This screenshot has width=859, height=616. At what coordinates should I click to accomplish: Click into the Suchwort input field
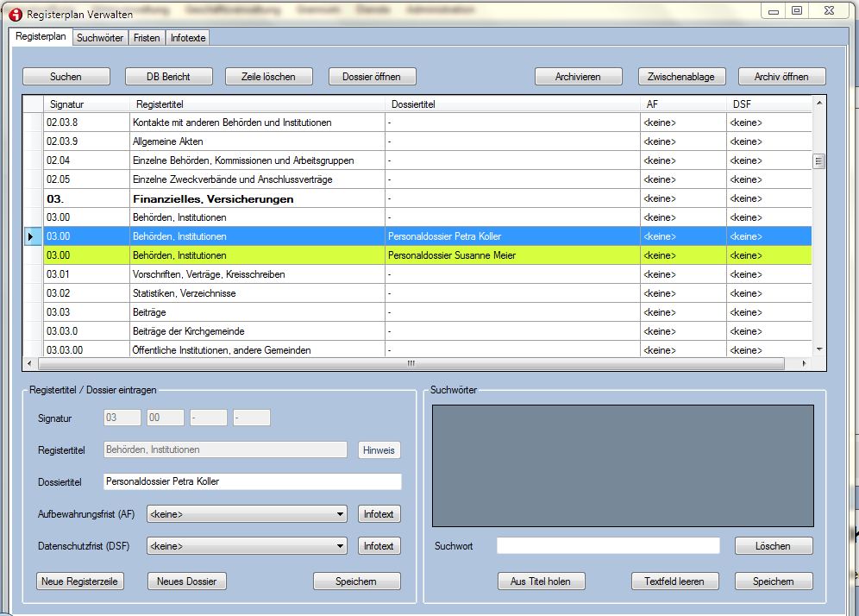(607, 546)
